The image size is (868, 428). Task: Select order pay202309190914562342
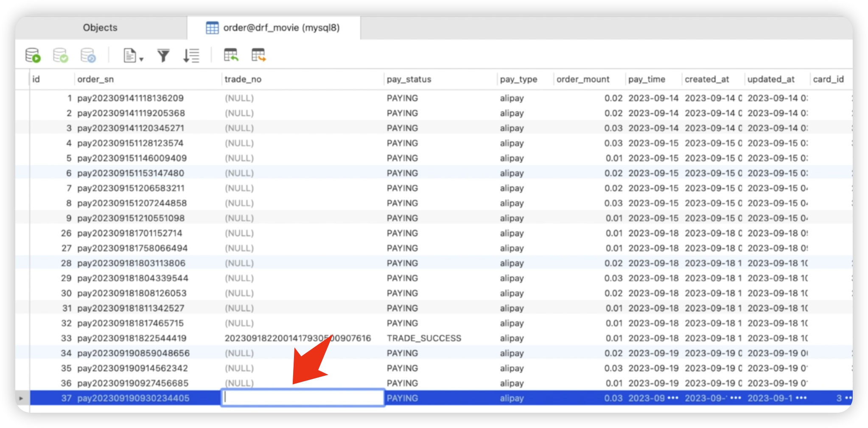point(132,368)
